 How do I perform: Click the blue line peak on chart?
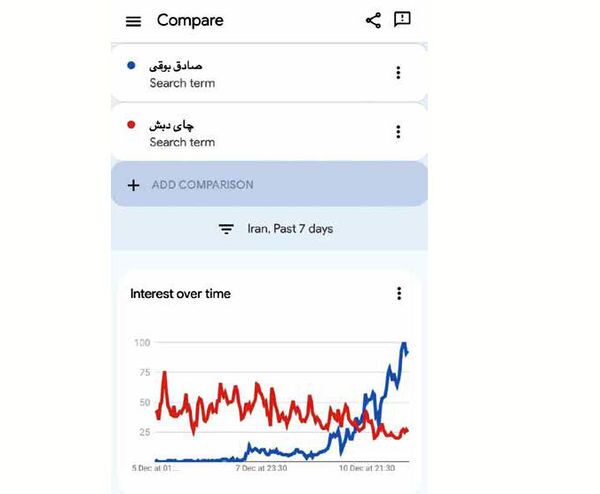[x=404, y=345]
